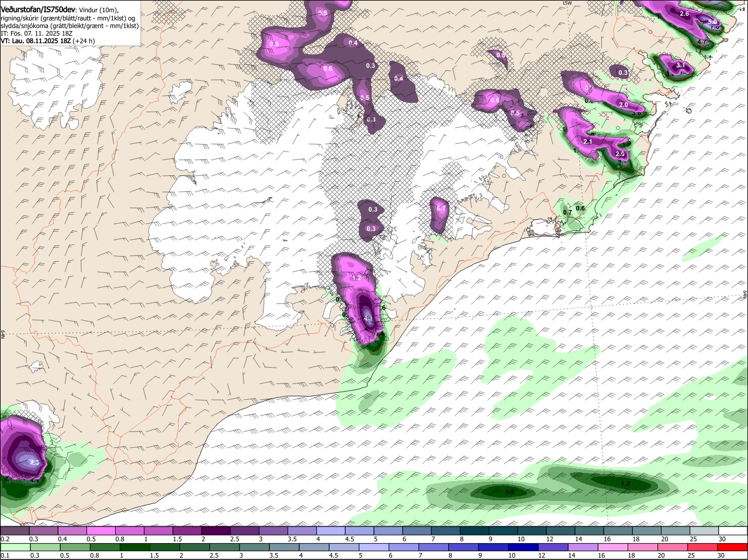Pick the dark purple 2–2.5 swatch on snow scale
Screen dimensions: 748x560
point(216,531)
